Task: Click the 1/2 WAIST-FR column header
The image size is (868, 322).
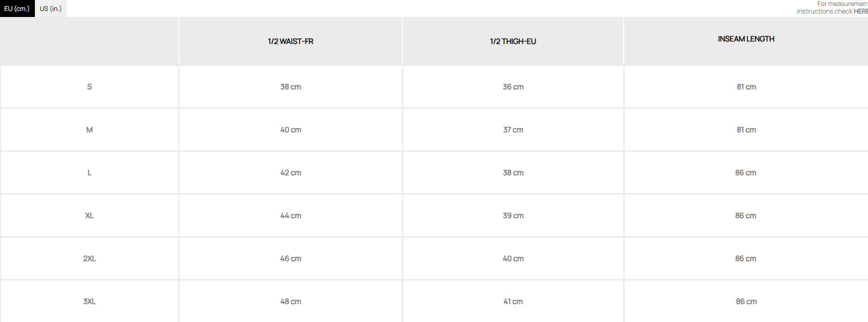Action: click(x=291, y=41)
